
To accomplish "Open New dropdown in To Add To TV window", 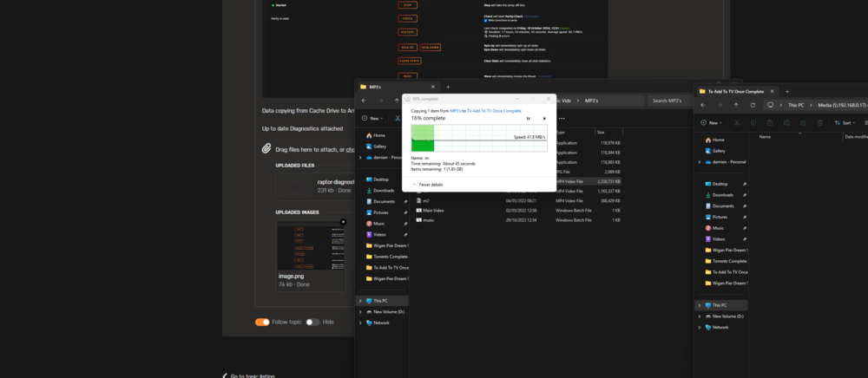I will tap(712, 123).
